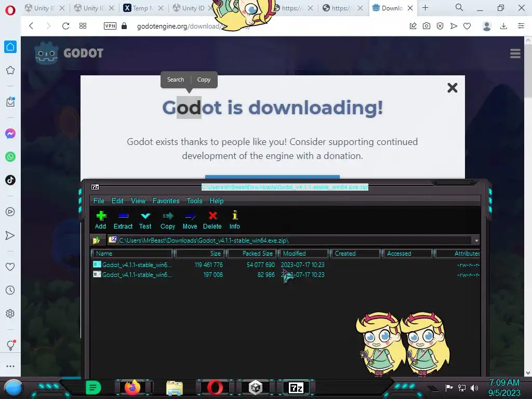Open the Godot site hamburger menu
Viewport: 532px width, 399px height.
point(515,54)
